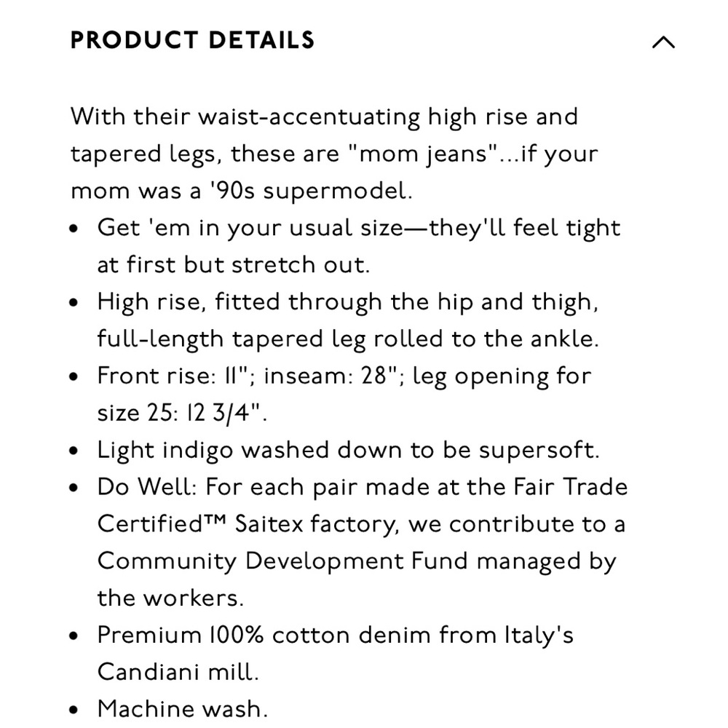Viewport: 728px width, 728px height.
Task: Click the bullet dot beside "Machine wash"
Action: pyautogui.click(x=74, y=710)
